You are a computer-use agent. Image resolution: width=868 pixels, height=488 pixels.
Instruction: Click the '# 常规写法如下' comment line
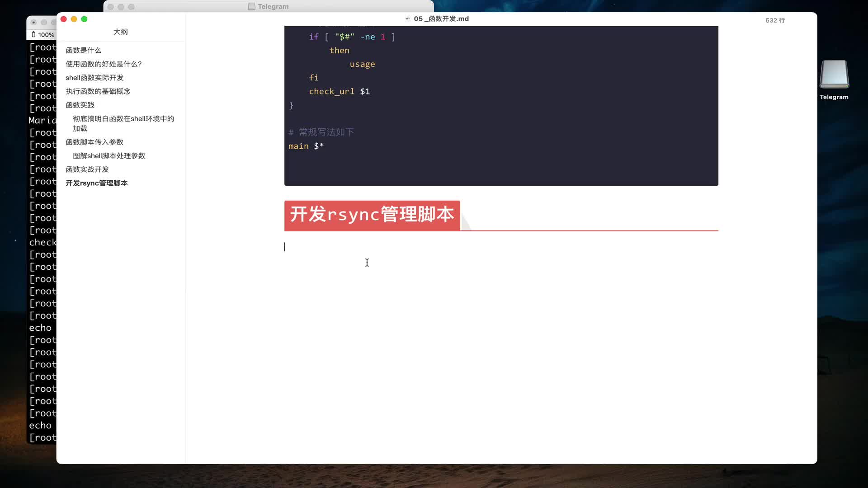pyautogui.click(x=321, y=132)
